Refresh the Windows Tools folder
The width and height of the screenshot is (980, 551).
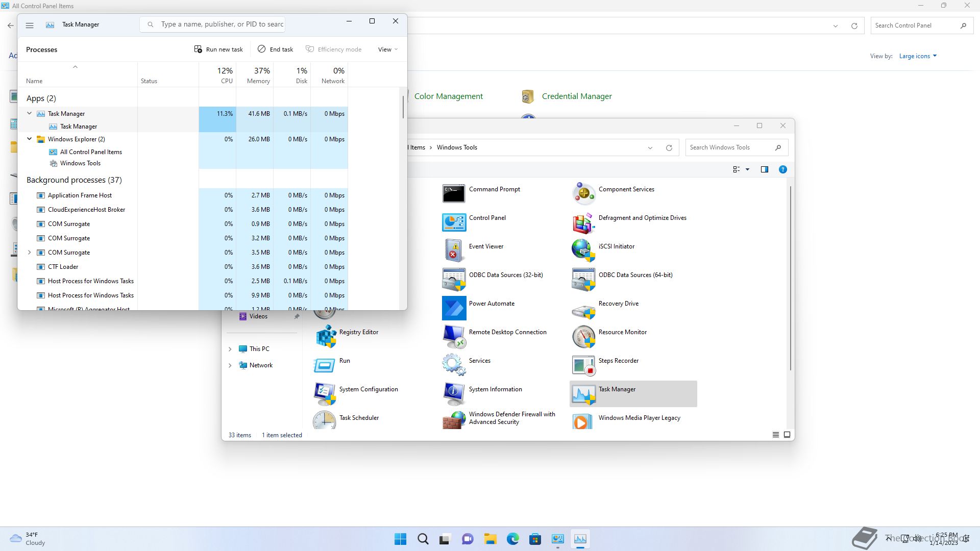pos(669,147)
